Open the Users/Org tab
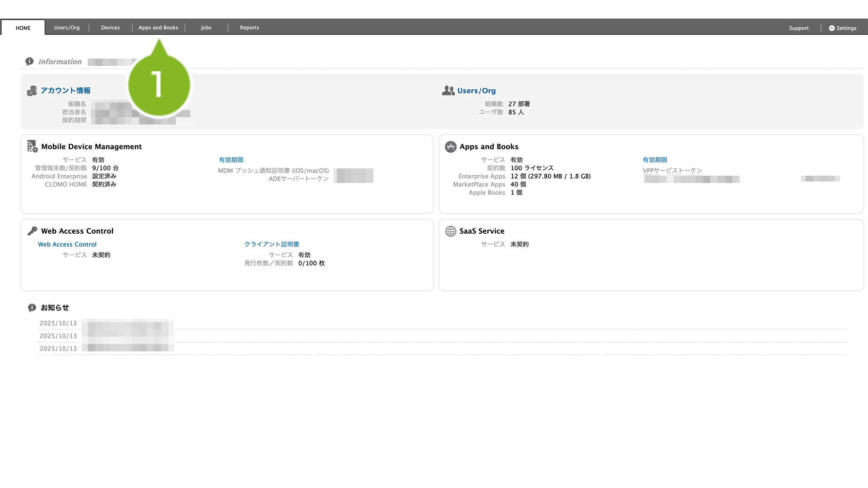Image resolution: width=868 pixels, height=488 pixels. (x=67, y=28)
